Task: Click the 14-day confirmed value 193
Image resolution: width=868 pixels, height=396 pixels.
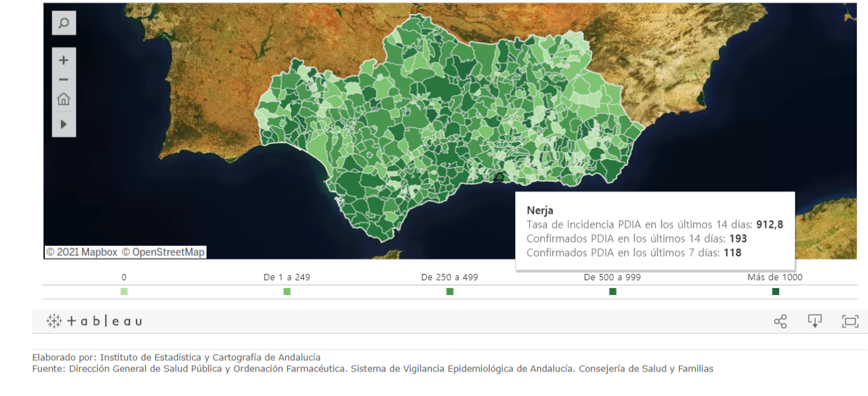Action: [738, 238]
